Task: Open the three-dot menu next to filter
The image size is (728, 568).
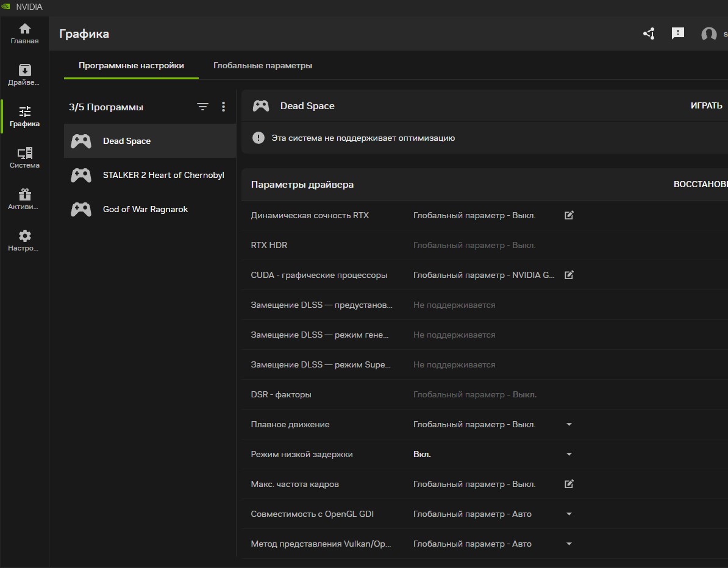Action: click(x=224, y=106)
